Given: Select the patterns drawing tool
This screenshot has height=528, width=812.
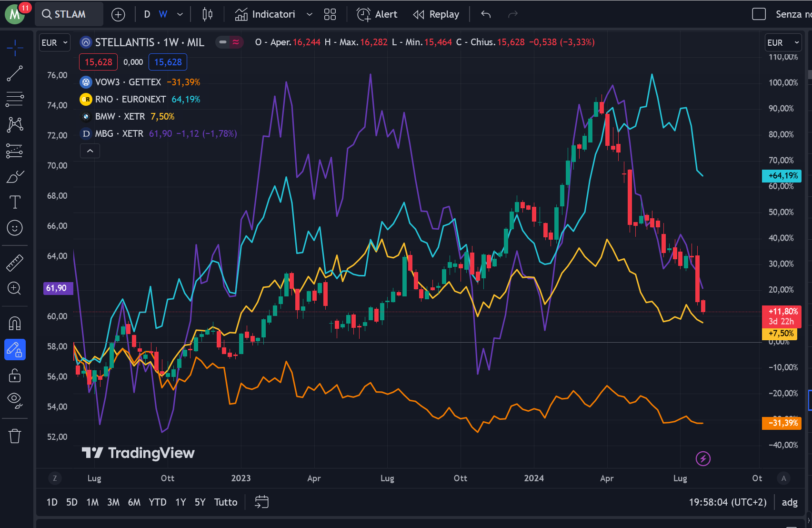Looking at the screenshot, I should (15, 125).
